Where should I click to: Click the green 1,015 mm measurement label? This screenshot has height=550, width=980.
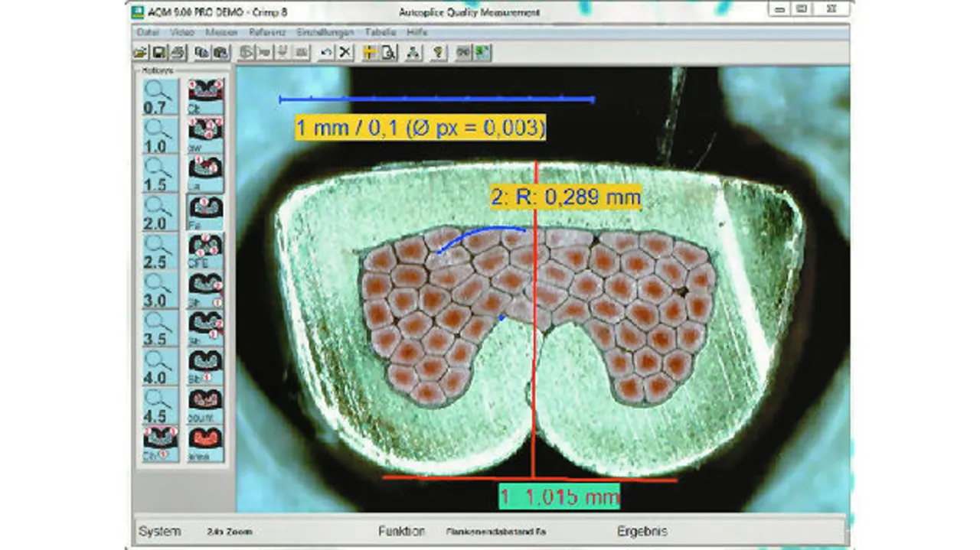point(559,497)
